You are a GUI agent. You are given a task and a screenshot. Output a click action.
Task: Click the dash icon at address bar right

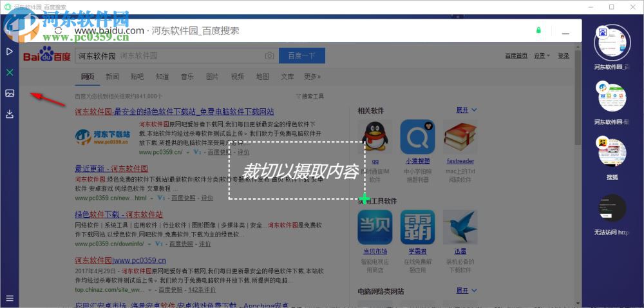pos(566,34)
